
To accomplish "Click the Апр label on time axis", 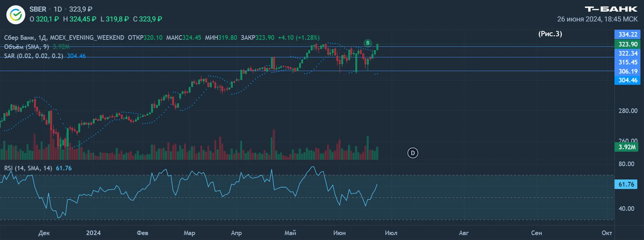I will tap(236, 233).
